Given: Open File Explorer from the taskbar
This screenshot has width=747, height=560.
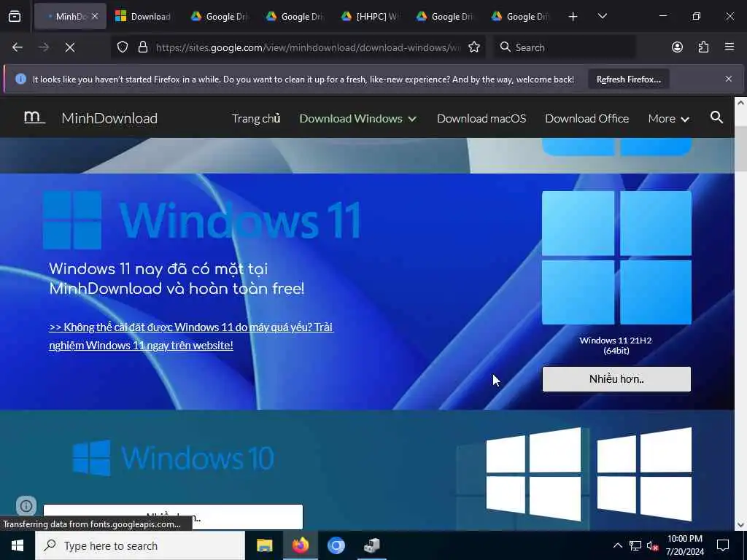Looking at the screenshot, I should (x=264, y=545).
